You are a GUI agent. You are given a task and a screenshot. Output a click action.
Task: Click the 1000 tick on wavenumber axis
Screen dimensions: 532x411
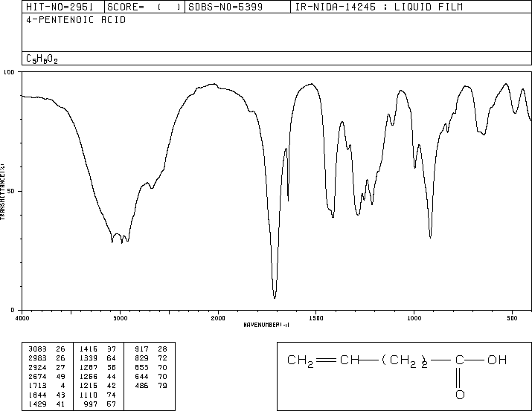click(x=414, y=318)
